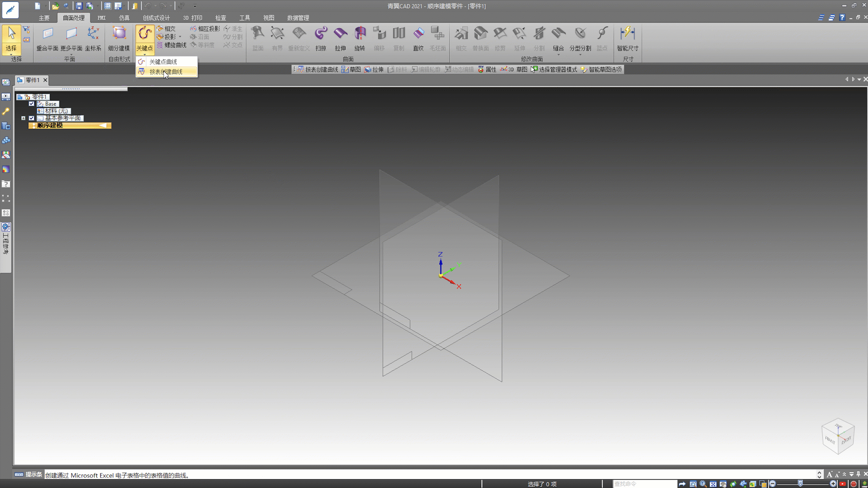
Task: Switch to the 检查 ribbon tab
Action: click(221, 18)
